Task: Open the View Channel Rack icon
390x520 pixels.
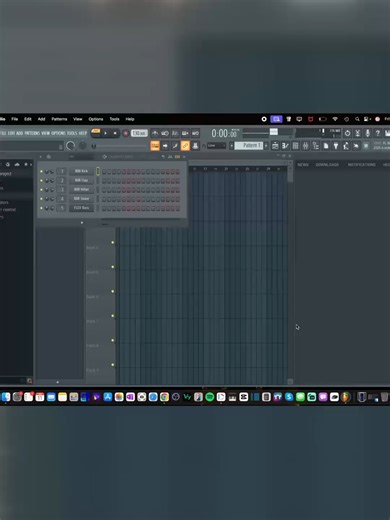Action: tap(295, 146)
